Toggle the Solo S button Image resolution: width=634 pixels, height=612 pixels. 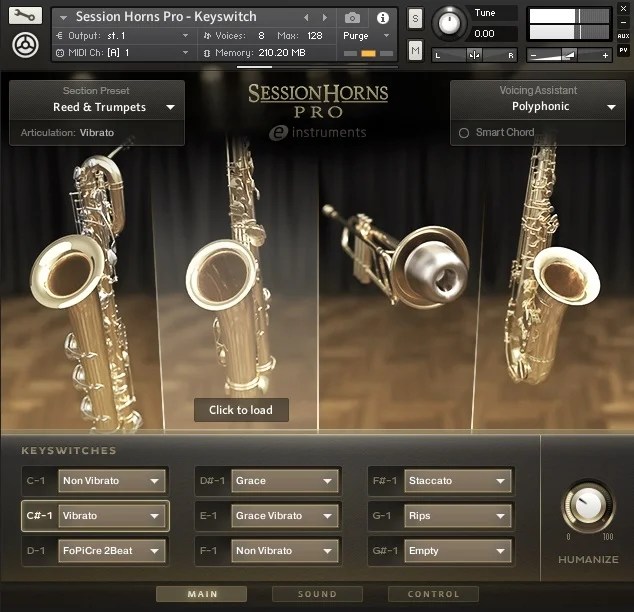tap(415, 19)
